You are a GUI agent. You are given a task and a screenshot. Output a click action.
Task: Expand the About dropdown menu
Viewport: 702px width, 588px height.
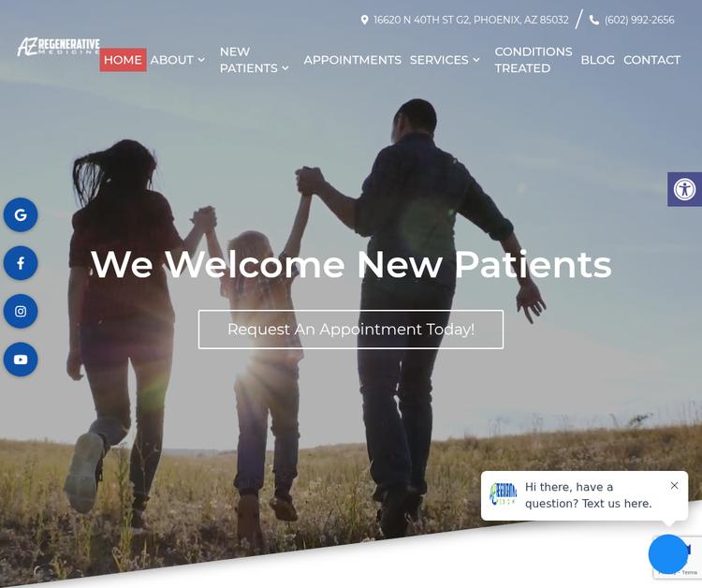[177, 60]
